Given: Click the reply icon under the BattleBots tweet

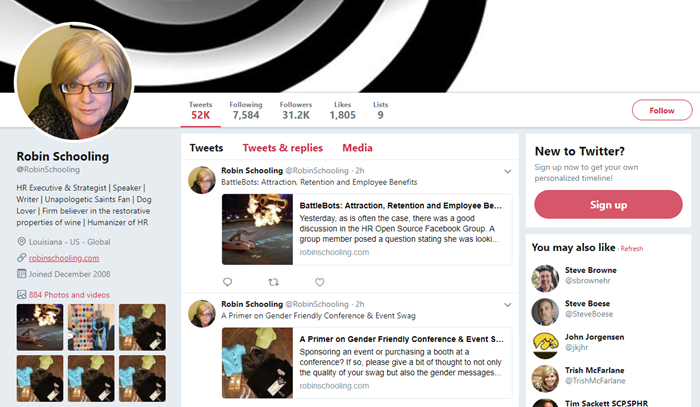Looking at the screenshot, I should 228,282.
